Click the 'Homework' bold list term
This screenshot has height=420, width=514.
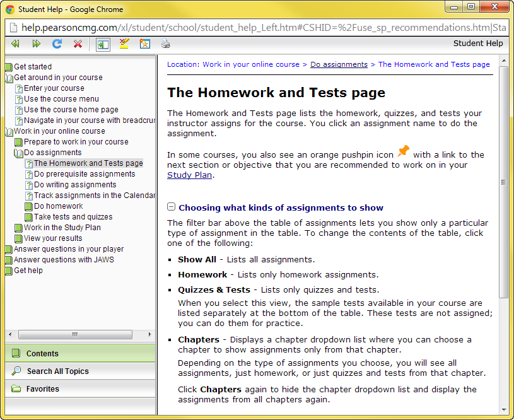(202, 275)
